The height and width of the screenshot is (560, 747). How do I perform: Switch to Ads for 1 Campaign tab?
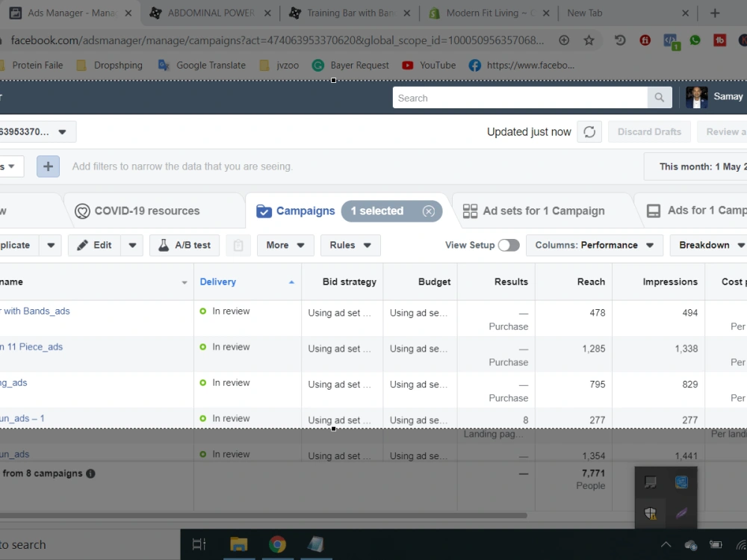pos(695,211)
